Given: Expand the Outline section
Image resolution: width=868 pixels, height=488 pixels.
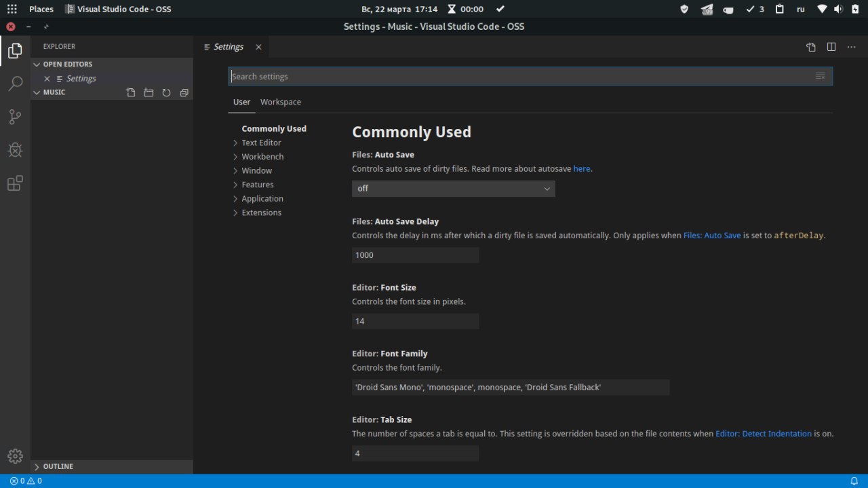Looking at the screenshot, I should click(x=112, y=467).
